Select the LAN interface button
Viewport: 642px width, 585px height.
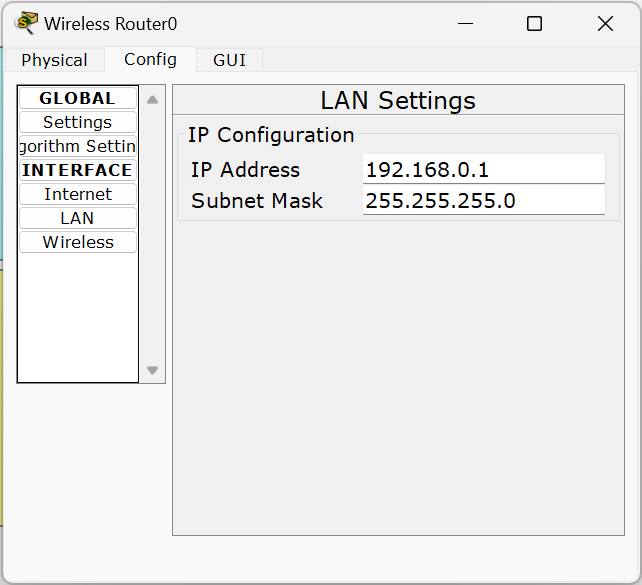point(77,218)
